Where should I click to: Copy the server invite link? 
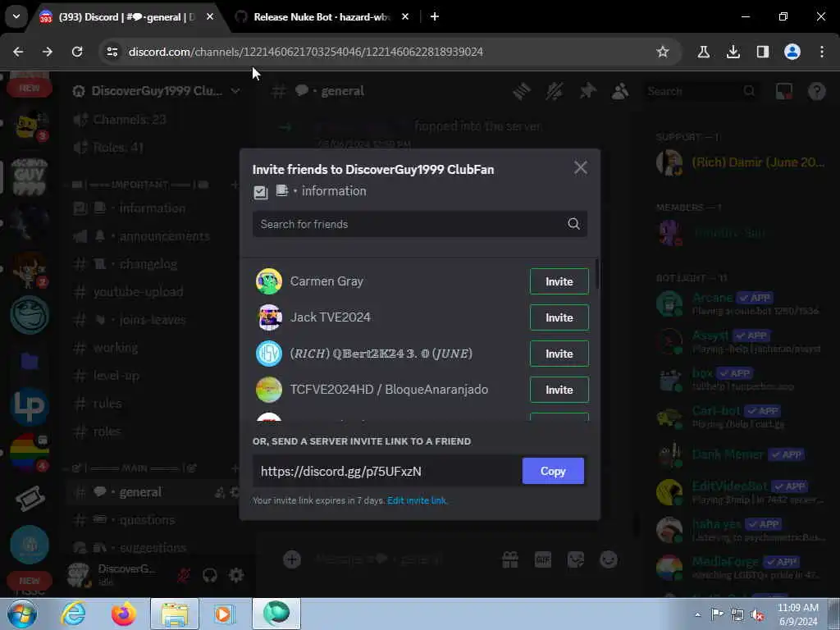tap(553, 471)
